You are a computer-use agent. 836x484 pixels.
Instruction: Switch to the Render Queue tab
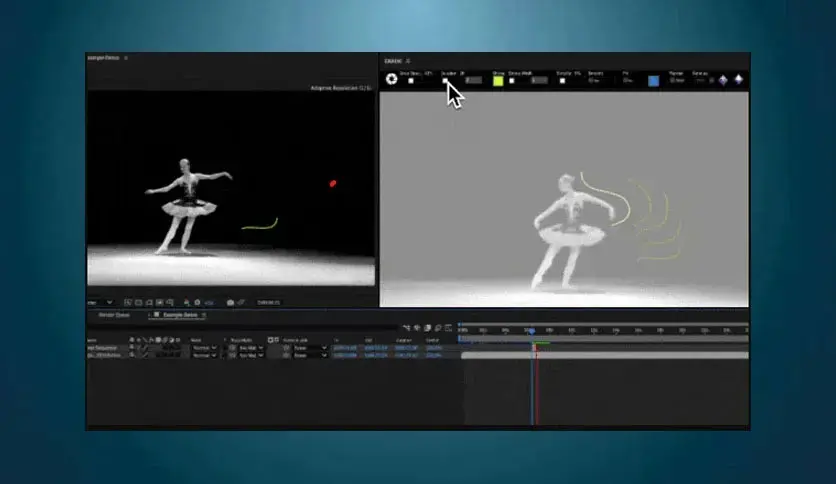pyautogui.click(x=114, y=315)
